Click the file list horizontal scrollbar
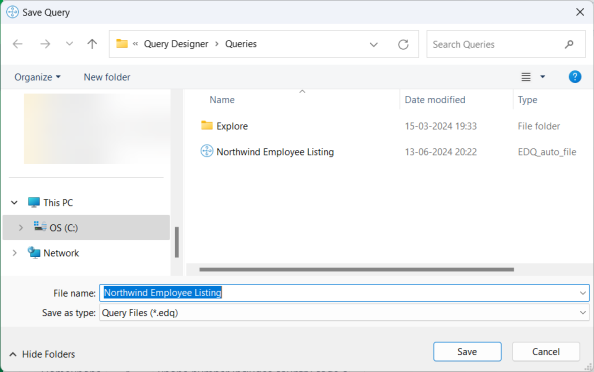The width and height of the screenshot is (594, 372). point(356,269)
